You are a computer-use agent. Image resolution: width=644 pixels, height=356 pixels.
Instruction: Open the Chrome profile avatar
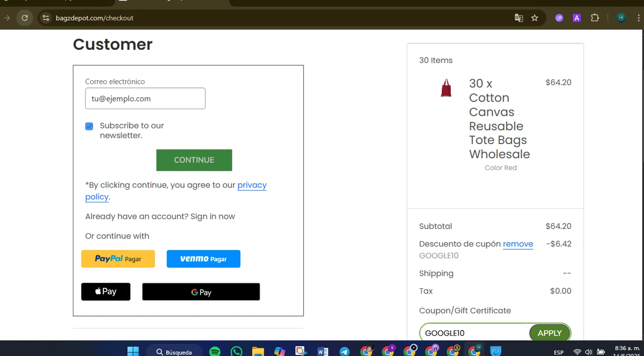(621, 18)
